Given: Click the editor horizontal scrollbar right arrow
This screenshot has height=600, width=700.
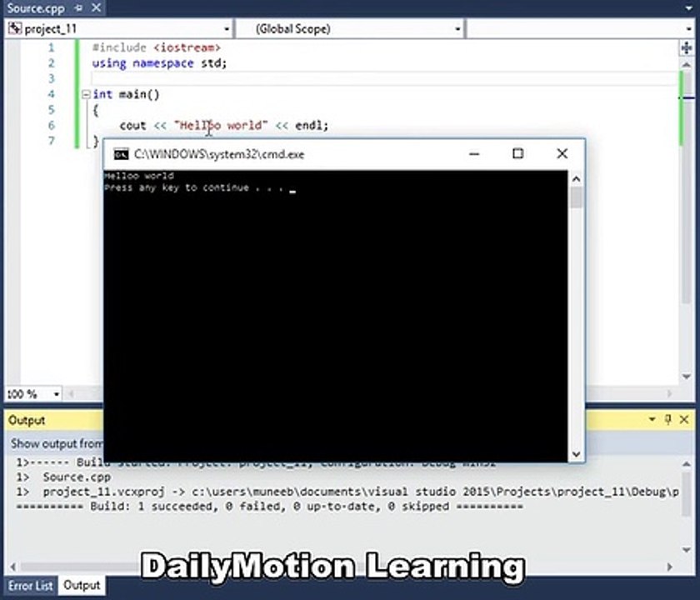Looking at the screenshot, I should (x=669, y=393).
